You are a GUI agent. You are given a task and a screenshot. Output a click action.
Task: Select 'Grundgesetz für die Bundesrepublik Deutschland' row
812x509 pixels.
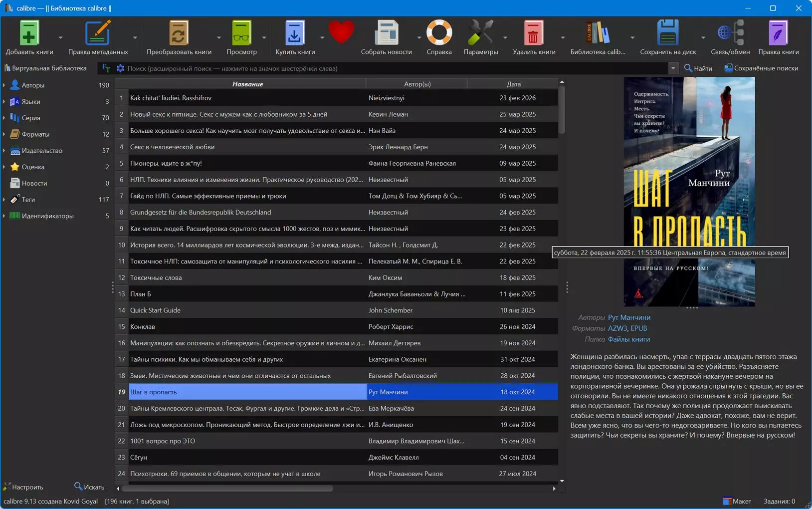point(343,213)
